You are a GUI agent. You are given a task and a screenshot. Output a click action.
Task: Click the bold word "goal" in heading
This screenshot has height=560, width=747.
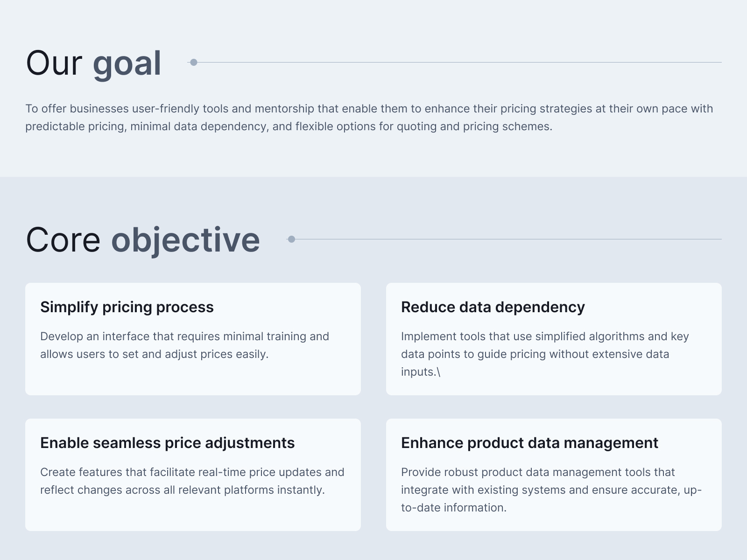pyautogui.click(x=127, y=63)
